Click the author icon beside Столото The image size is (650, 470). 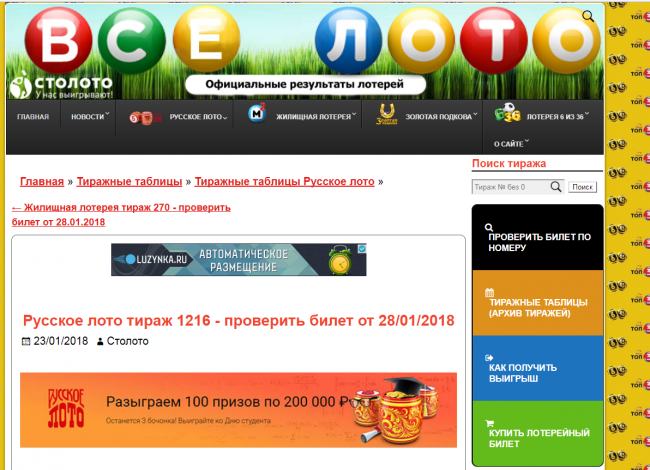[100, 342]
